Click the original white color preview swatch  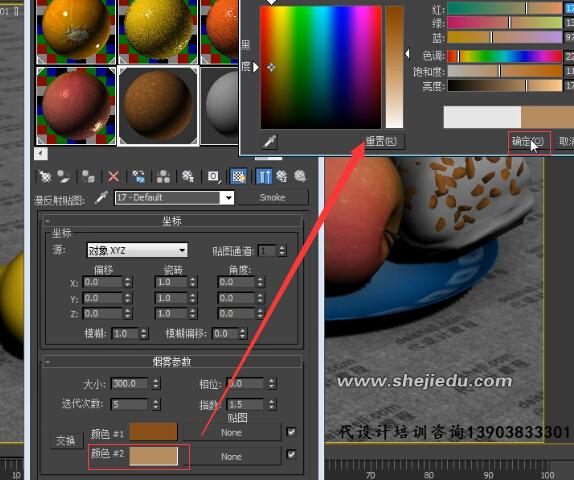pyautogui.click(x=482, y=117)
